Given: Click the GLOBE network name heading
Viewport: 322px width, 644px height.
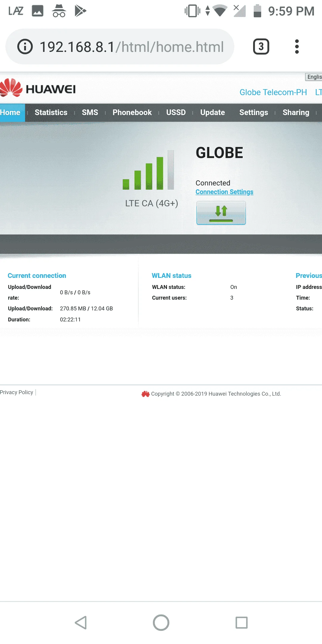Looking at the screenshot, I should pos(219,153).
